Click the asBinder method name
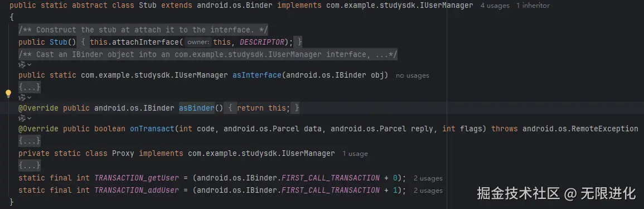This screenshot has width=644, height=209. click(x=197, y=108)
